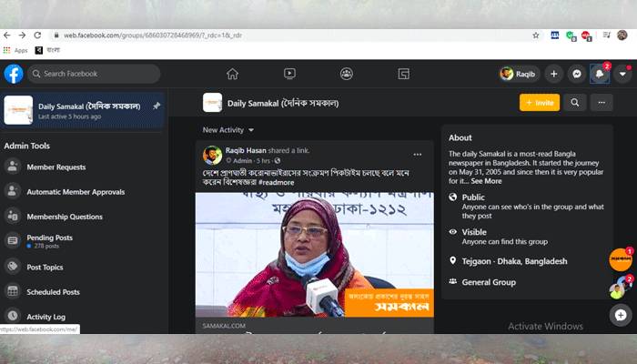Open the post options three-dot menu
Image resolution: width=637 pixels, height=364 pixels.
[x=417, y=155]
